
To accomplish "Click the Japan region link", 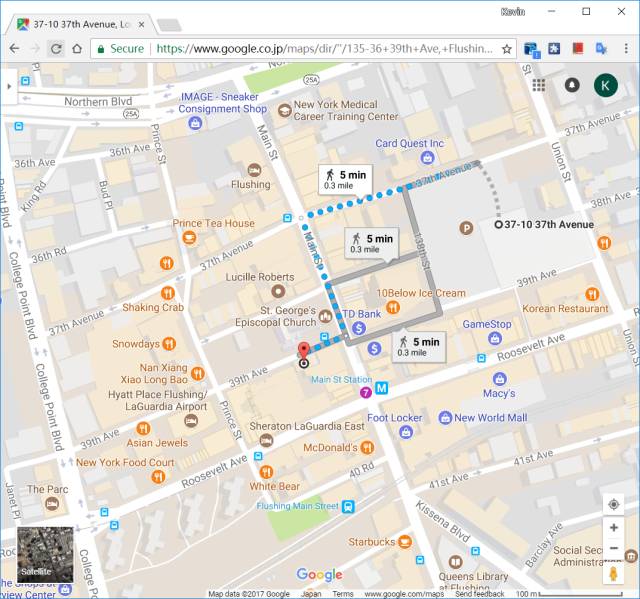I will coord(311,594).
